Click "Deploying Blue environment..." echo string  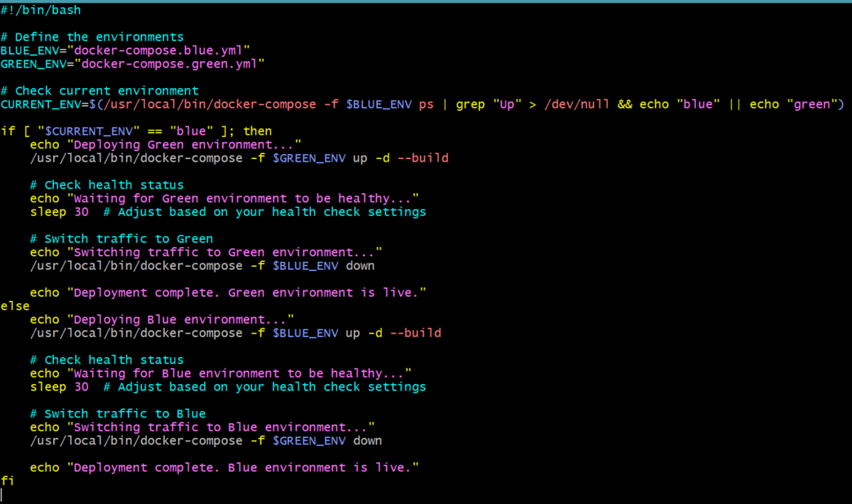(x=180, y=320)
